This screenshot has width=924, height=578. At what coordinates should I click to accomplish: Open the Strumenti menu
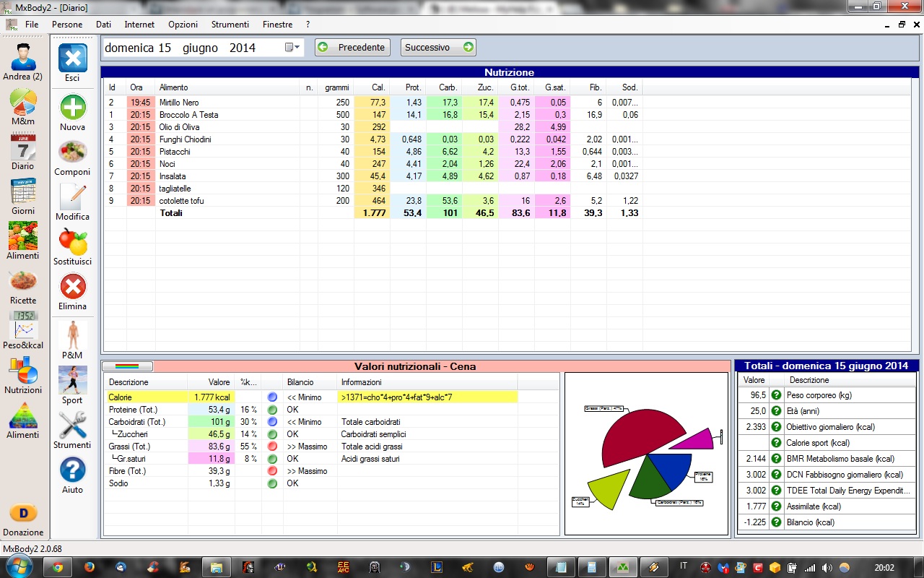(230, 25)
